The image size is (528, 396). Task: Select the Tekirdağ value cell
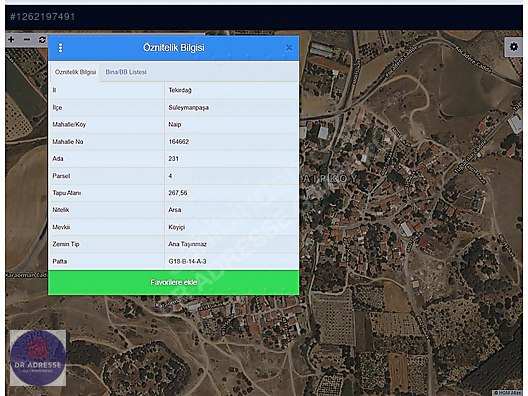pyautogui.click(x=231, y=90)
